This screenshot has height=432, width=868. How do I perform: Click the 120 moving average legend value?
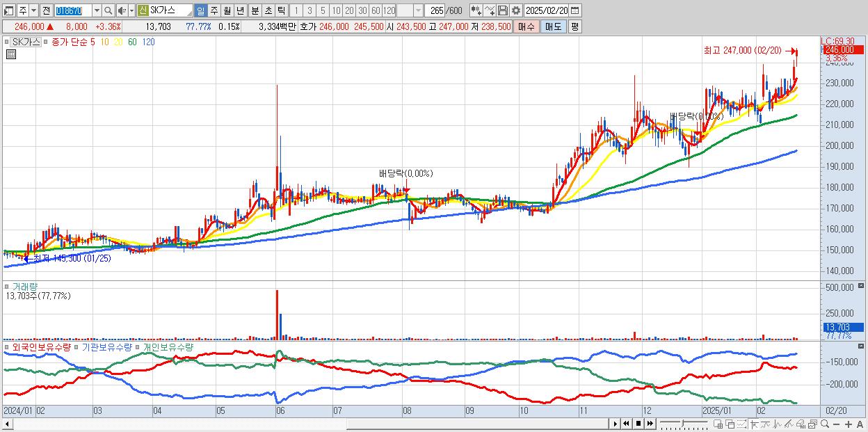pyautogui.click(x=148, y=42)
